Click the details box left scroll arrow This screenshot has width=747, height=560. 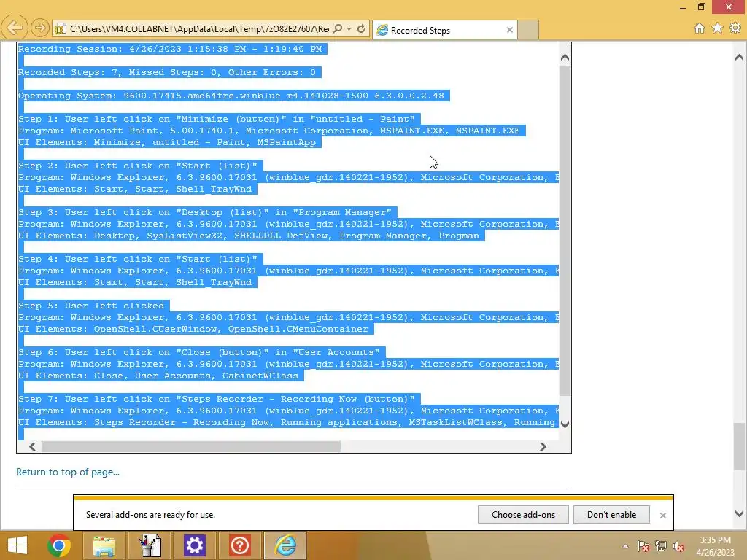32,447
